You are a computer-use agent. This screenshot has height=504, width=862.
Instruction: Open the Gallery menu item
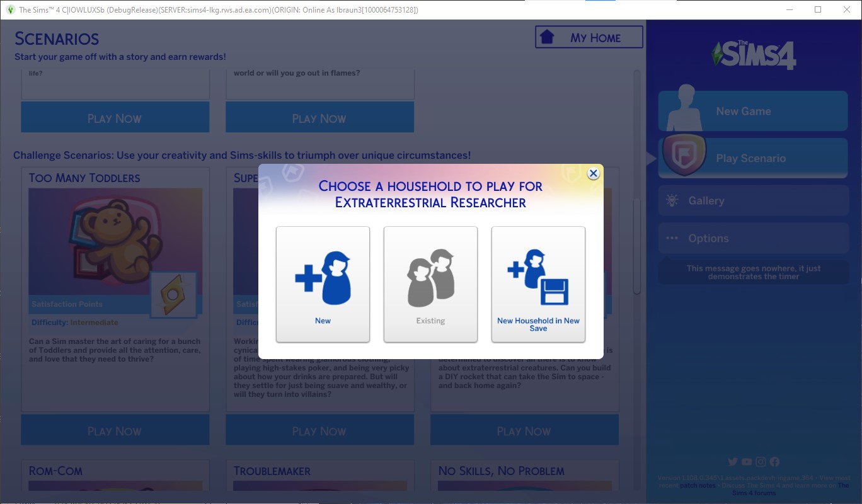pyautogui.click(x=753, y=200)
